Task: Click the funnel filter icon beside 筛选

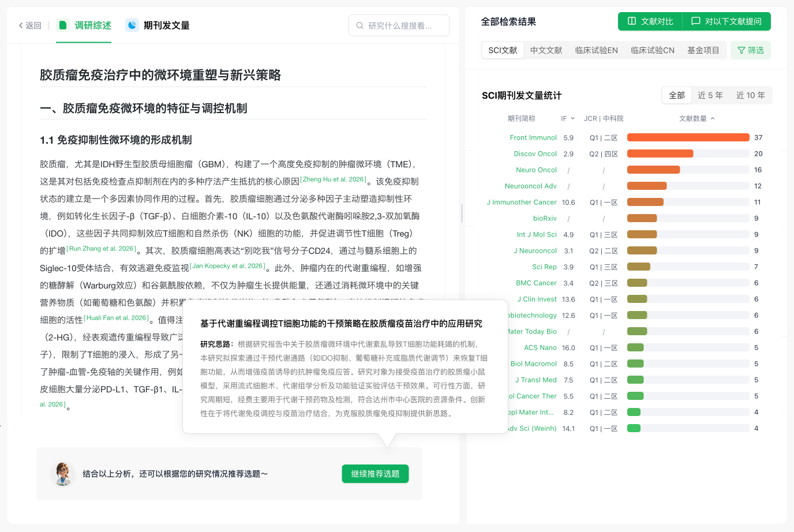Action: (741, 50)
